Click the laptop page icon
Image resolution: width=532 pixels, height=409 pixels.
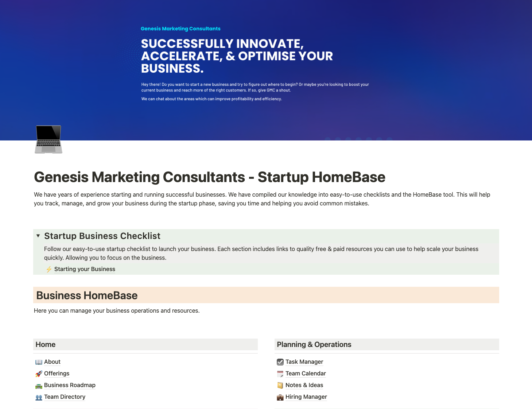click(x=48, y=139)
